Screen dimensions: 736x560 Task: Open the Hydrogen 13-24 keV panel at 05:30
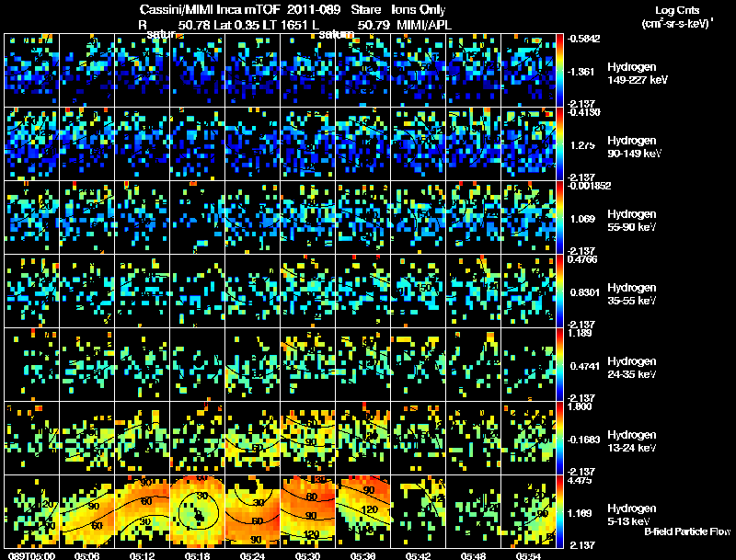(x=308, y=438)
